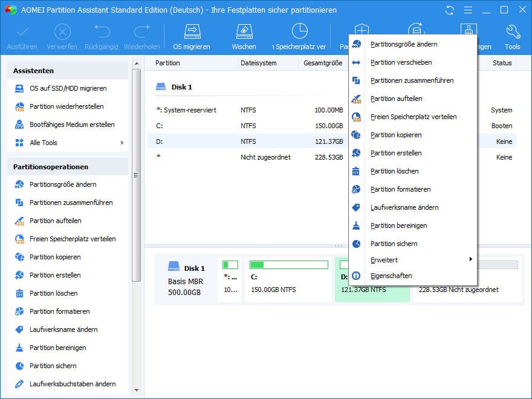Click sidebar Partition formatieren icon
Viewport: 532px width, 399px height.
coord(19,311)
